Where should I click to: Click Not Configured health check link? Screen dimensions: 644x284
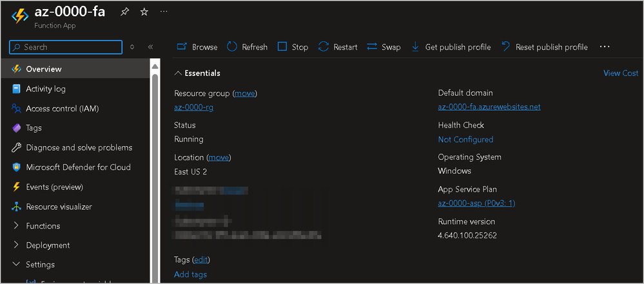coord(465,140)
